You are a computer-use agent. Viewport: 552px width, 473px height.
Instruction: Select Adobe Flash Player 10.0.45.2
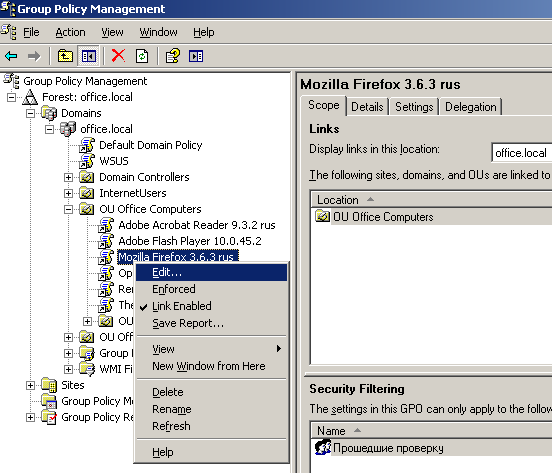(190, 241)
